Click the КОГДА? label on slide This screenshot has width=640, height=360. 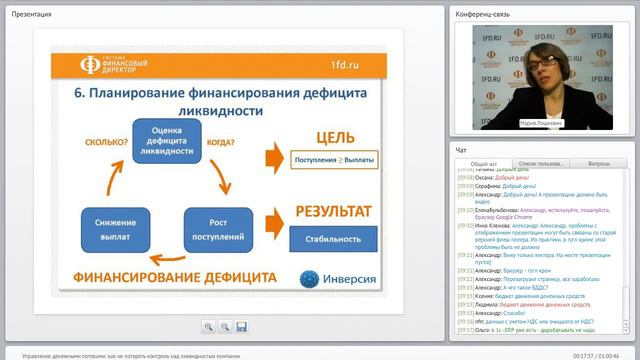point(220,142)
